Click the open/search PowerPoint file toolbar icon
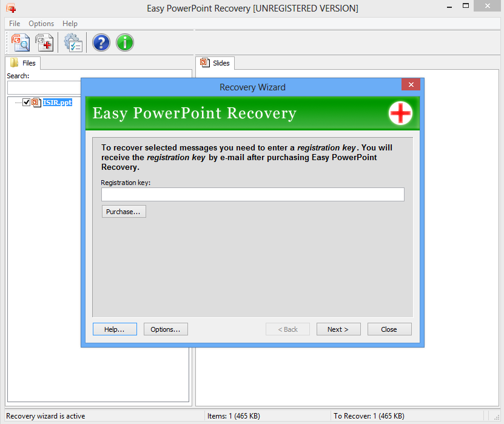Screen dimensions: 504x424 pyautogui.click(x=21, y=42)
